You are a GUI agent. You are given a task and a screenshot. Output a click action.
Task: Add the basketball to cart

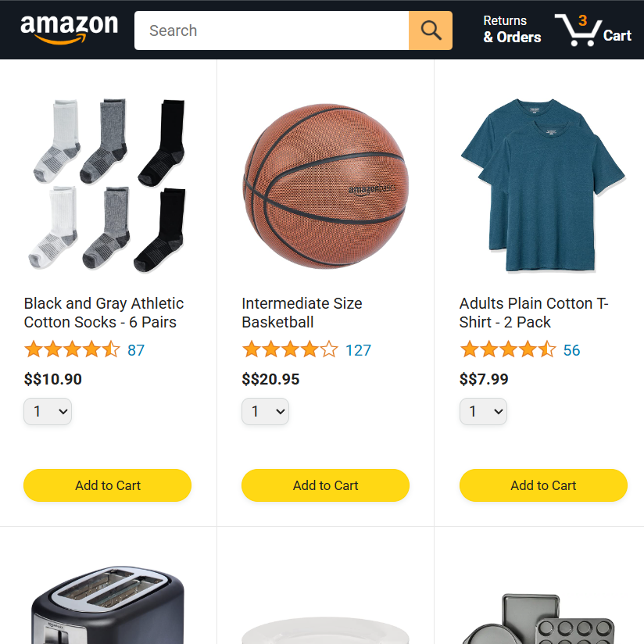(325, 485)
